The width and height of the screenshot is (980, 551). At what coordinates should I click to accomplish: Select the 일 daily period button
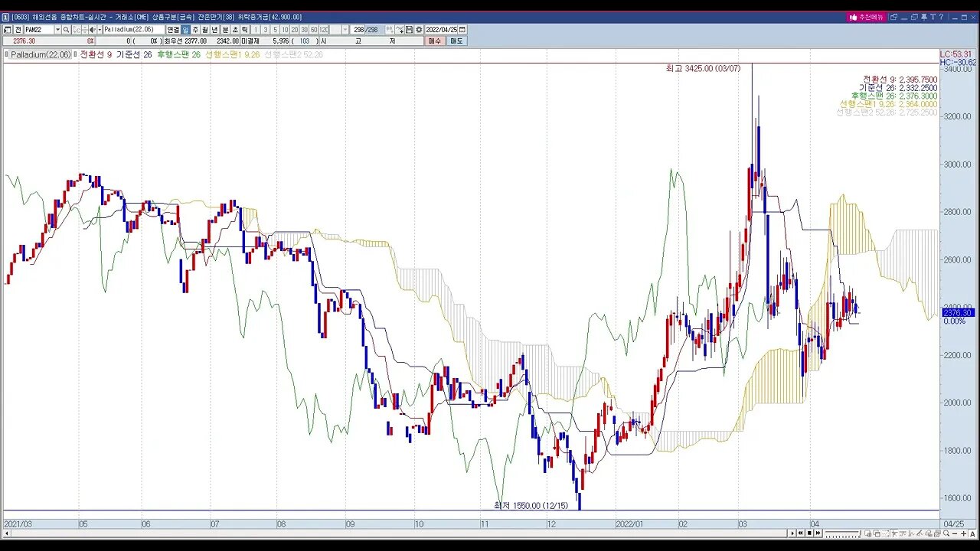point(185,30)
